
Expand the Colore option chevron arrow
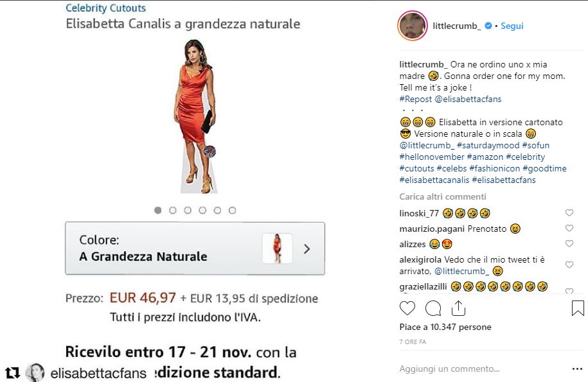pos(307,248)
